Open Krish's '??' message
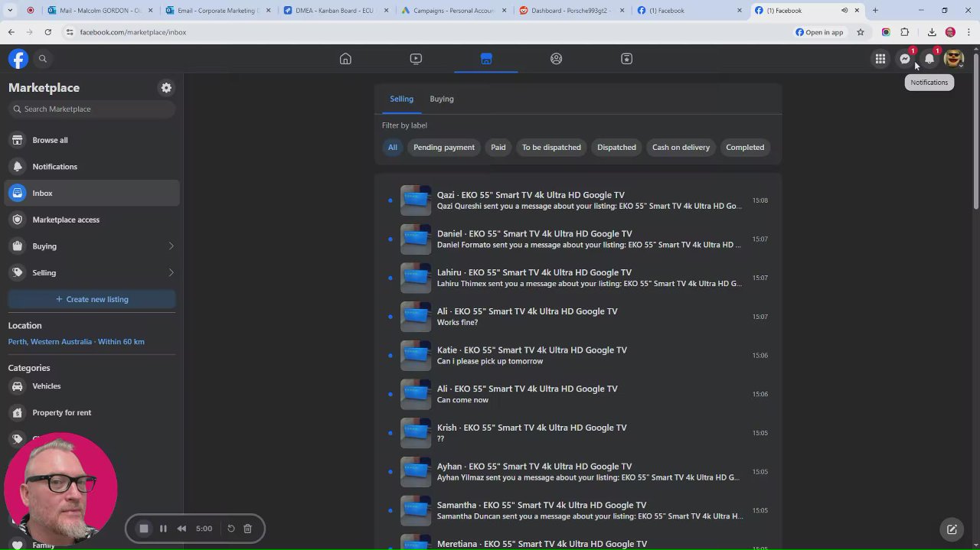This screenshot has height=550, width=980. coord(578,433)
